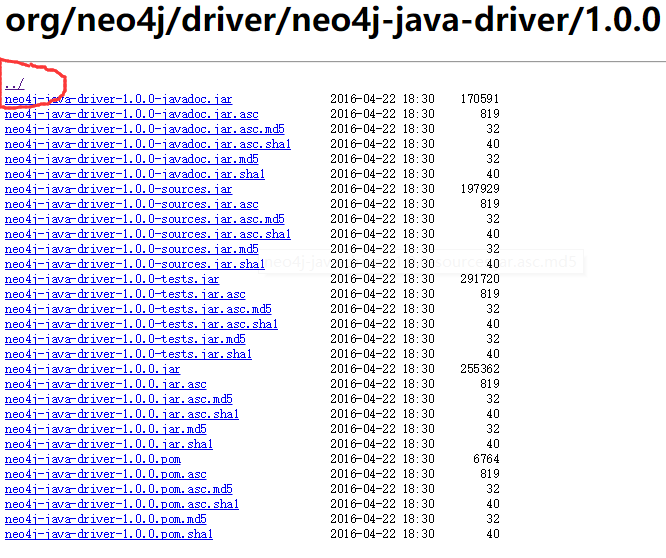Open neo4j-java-driver-1.0.0.pom.asc.md5 link
Viewport: 666px width, 558px height.
coord(119,489)
